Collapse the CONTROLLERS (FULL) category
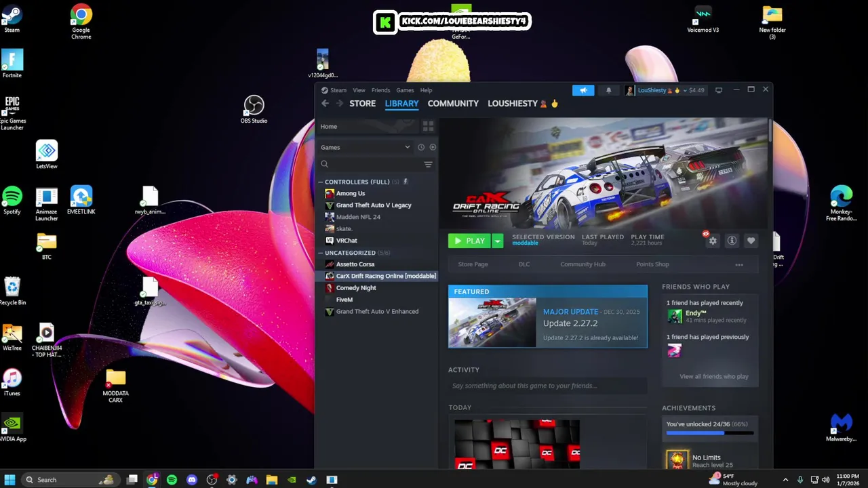This screenshot has width=868, height=488. pos(320,182)
